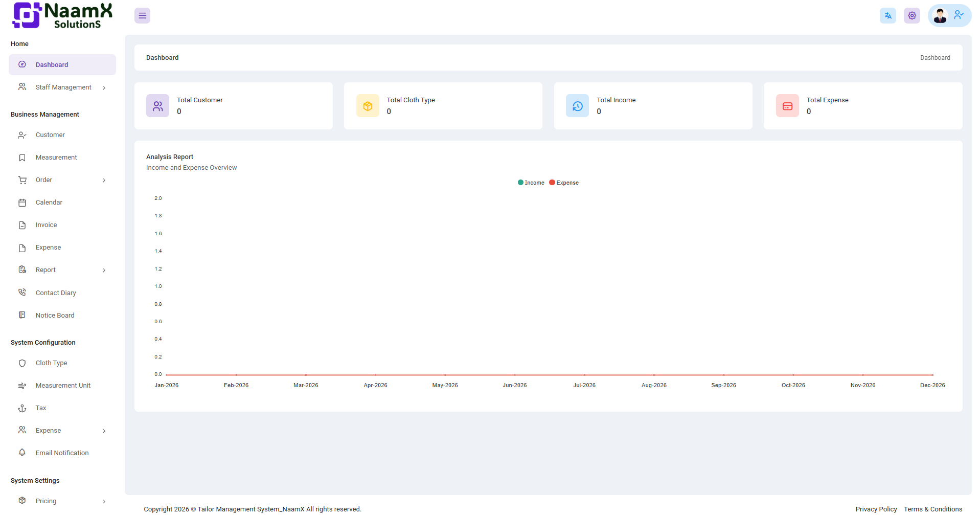Open the Terms & Conditions link
This screenshot has width=980, height=515.
click(933, 509)
